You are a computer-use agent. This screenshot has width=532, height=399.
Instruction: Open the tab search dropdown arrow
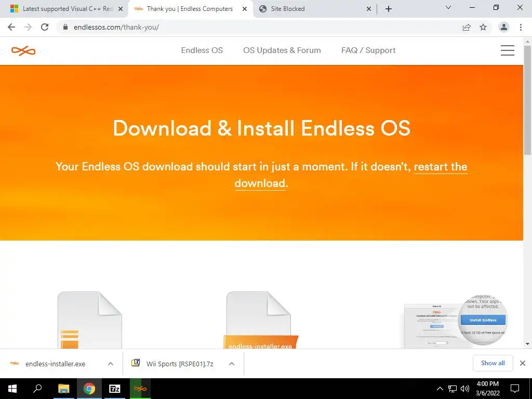click(448, 7)
